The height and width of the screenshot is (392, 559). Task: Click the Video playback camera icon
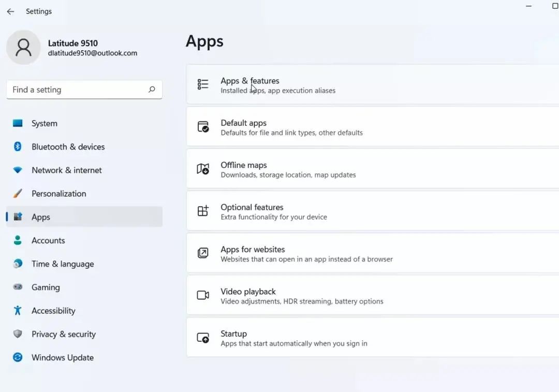click(x=203, y=295)
